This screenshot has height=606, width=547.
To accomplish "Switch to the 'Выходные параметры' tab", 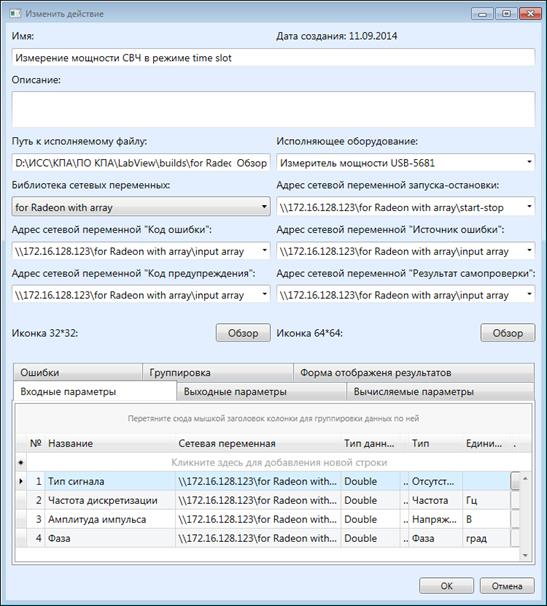I will tap(261, 392).
